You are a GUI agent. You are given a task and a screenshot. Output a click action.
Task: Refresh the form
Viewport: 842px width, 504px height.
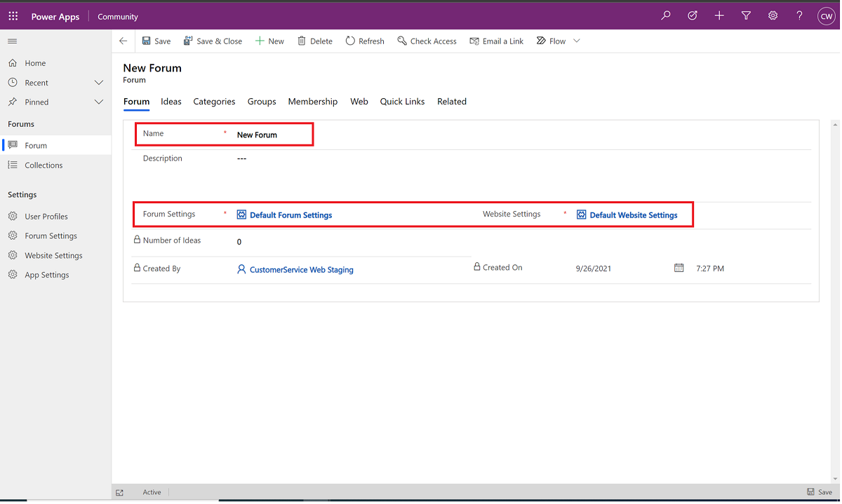365,41
